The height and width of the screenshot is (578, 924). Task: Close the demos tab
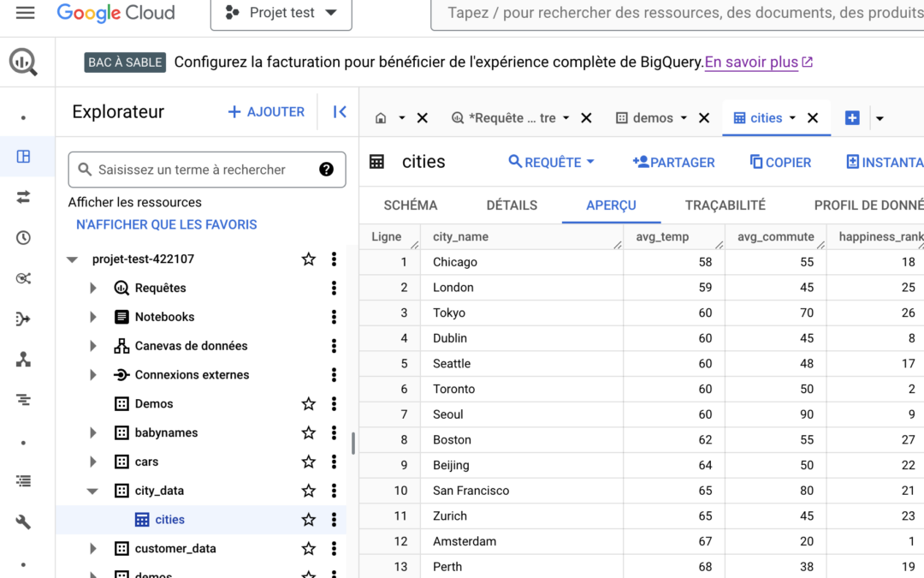[704, 118]
